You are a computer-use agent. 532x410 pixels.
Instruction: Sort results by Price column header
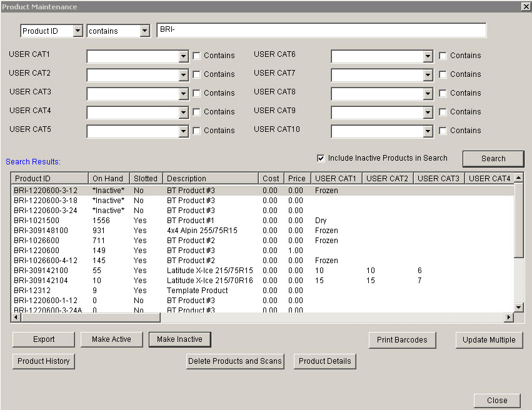click(x=298, y=178)
